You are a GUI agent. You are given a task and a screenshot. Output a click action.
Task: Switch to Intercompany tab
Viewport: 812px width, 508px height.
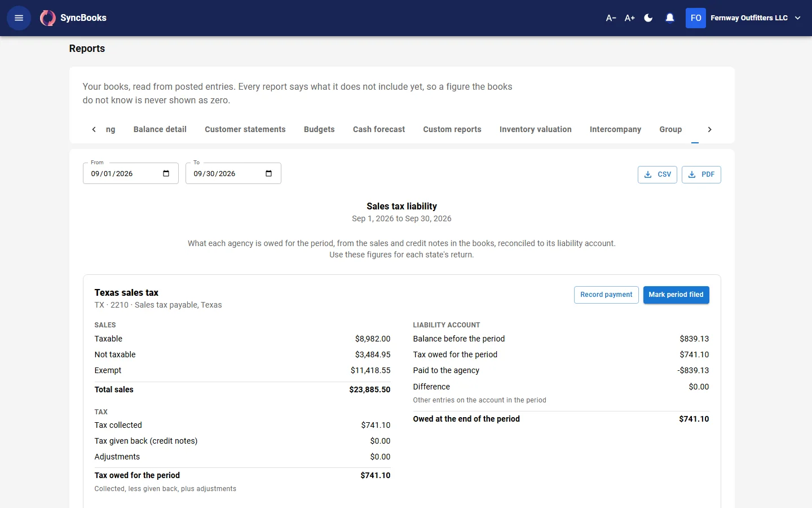615,129
